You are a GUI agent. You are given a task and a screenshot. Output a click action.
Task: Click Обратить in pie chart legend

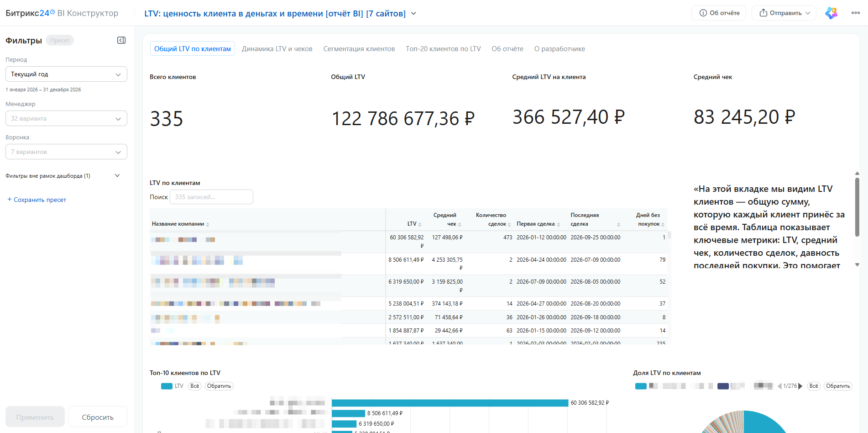838,386
